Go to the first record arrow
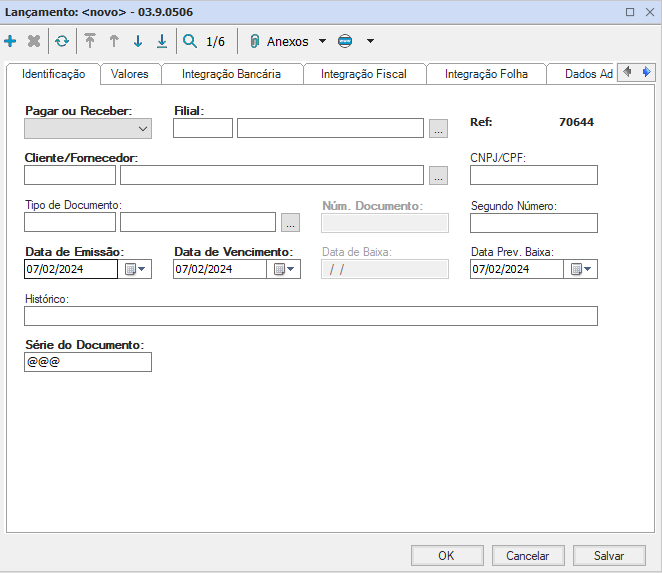The width and height of the screenshot is (662, 573). [x=90, y=41]
